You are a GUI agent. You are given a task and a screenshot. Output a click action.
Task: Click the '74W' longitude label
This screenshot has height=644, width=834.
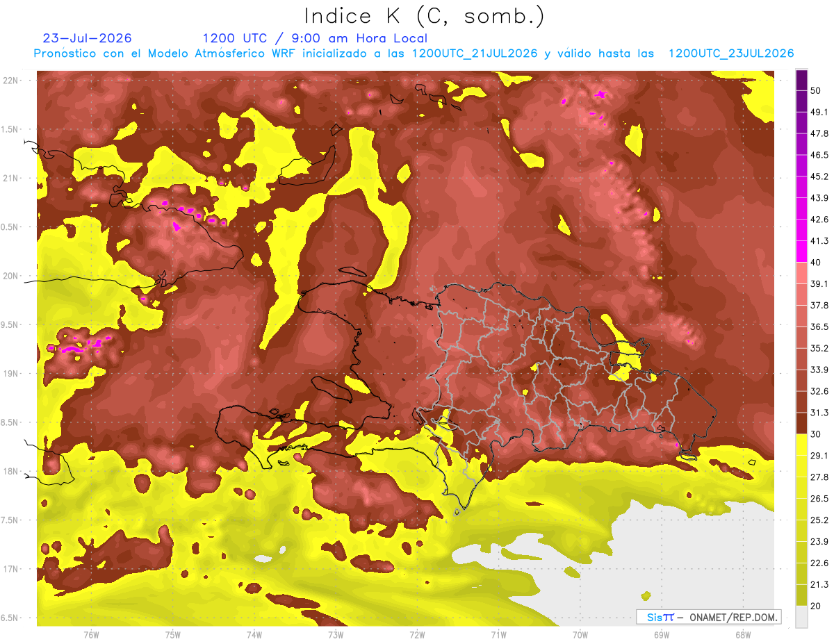(254, 634)
